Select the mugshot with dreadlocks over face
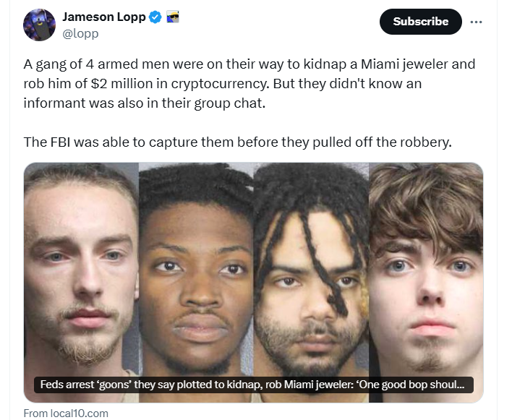Image resolution: width=512 pixels, height=420 pixels. (x=311, y=282)
